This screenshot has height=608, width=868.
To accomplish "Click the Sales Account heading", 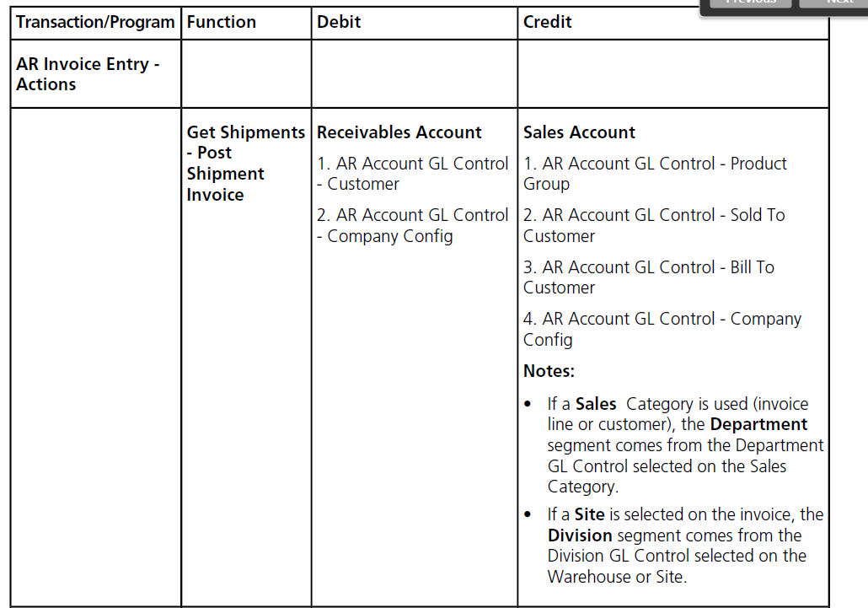I will click(579, 132).
